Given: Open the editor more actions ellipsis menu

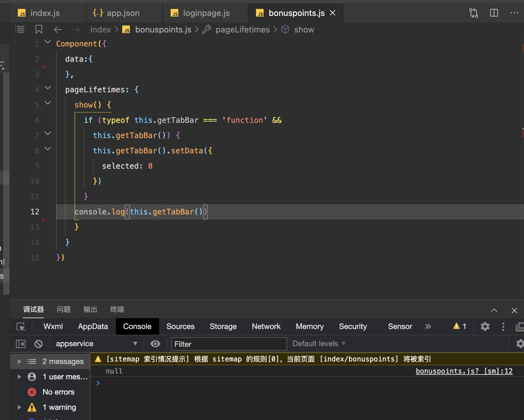Looking at the screenshot, I should (x=514, y=13).
